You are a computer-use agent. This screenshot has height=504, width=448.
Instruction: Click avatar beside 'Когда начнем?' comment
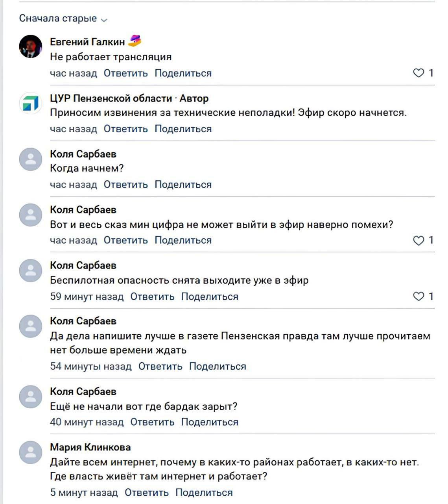[x=30, y=159]
